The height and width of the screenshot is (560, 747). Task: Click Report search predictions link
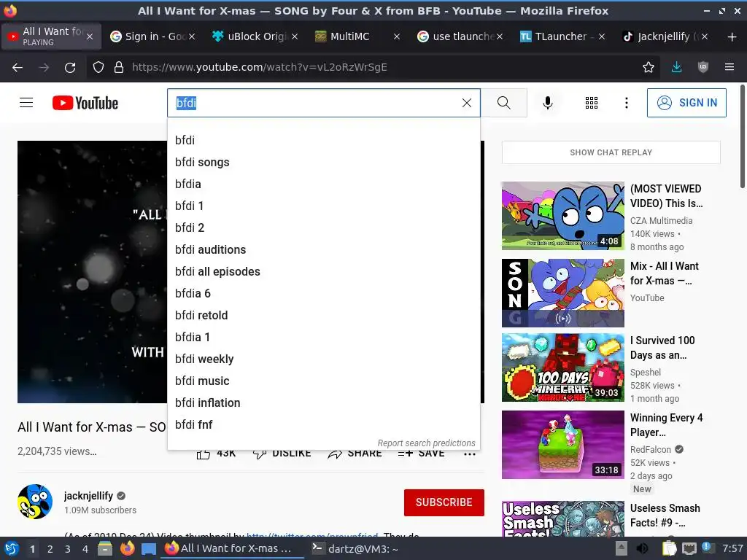[426, 443]
